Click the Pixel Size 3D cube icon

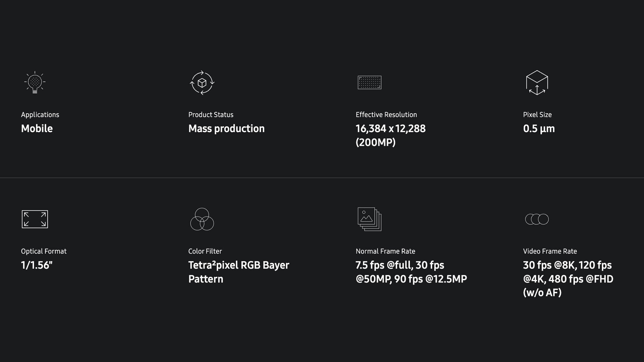coord(537,83)
